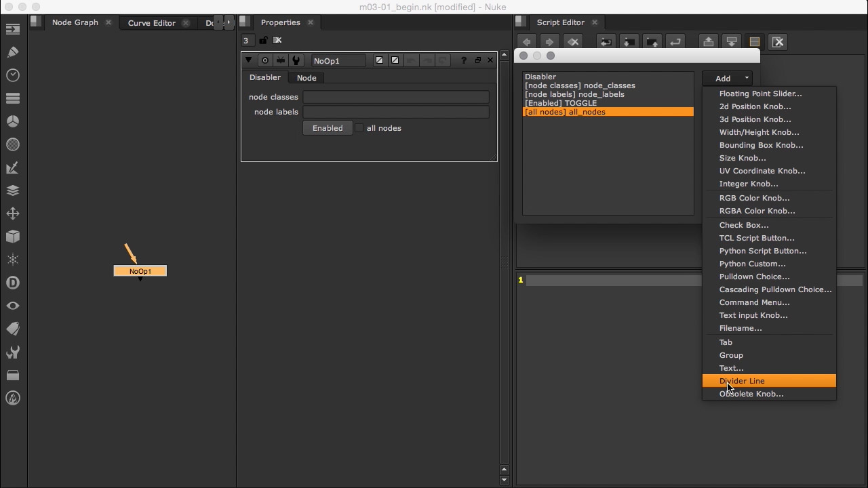Open the Image nodes toolbar menu

point(13,29)
